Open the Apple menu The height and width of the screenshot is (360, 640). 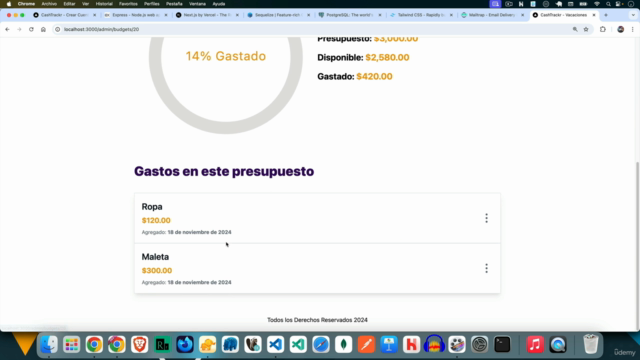click(9, 4)
